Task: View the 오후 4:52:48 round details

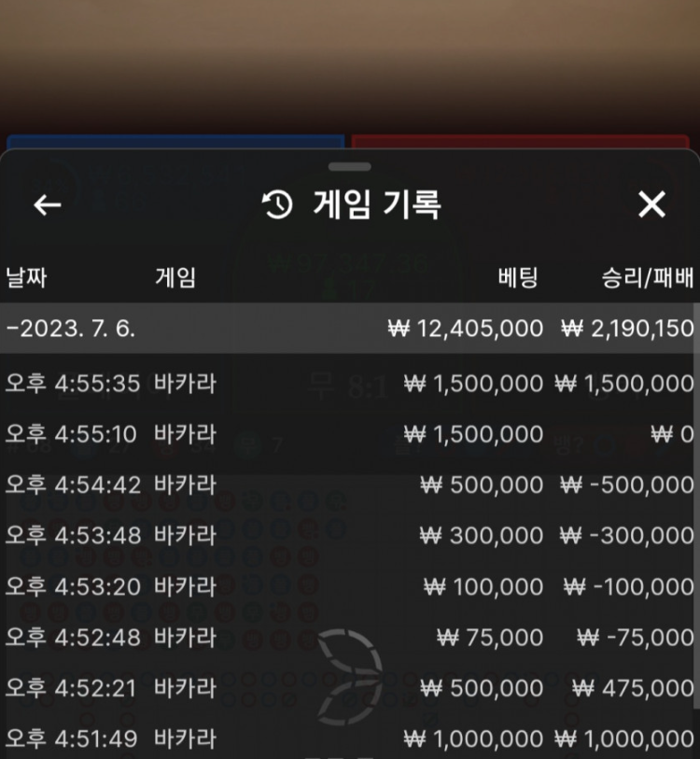Action: [350, 637]
